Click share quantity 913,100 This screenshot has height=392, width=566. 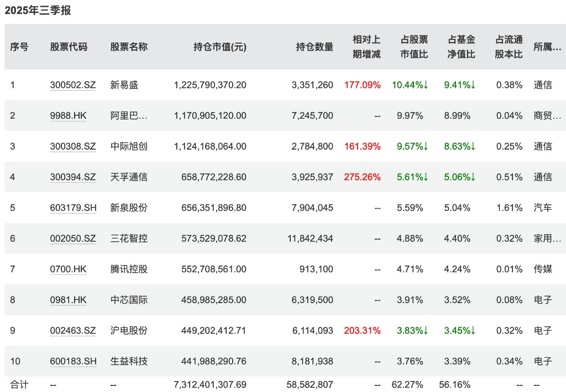[x=316, y=269]
